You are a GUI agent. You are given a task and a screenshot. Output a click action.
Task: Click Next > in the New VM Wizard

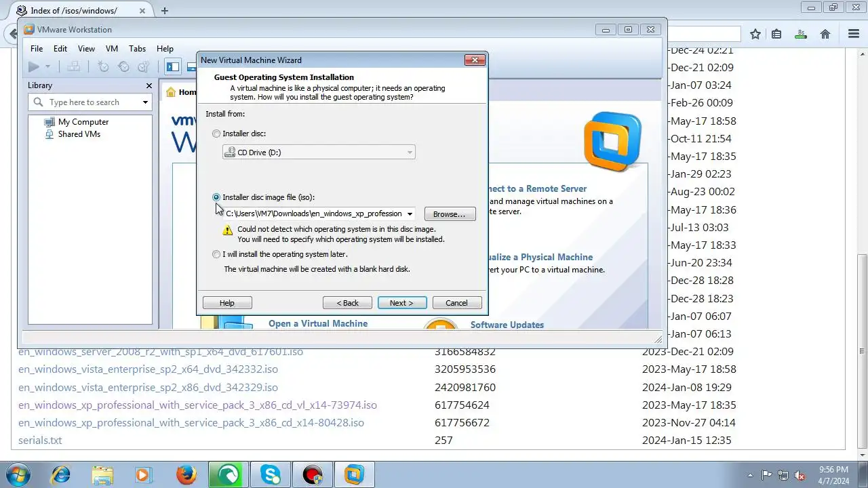[x=401, y=303]
